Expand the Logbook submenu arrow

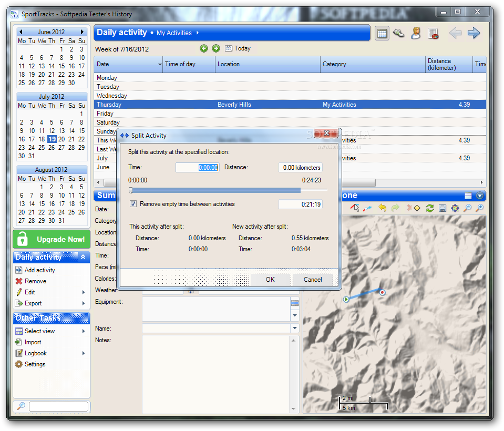pos(84,353)
